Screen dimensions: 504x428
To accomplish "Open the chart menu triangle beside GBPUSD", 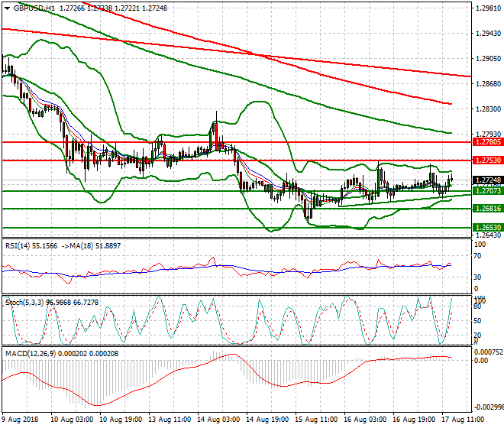I will (x=7, y=8).
